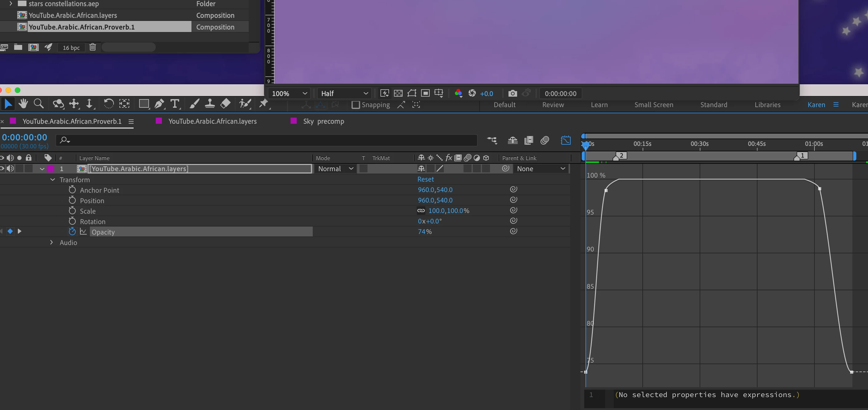Open the Normal blending mode dropdown
Viewport: 868px width, 410px height.
point(335,168)
